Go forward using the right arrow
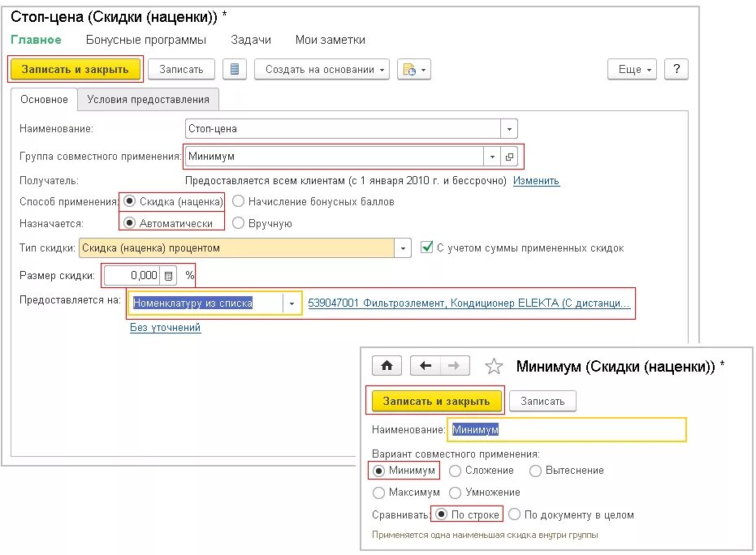Image resolution: width=756 pixels, height=555 pixels. [454, 366]
